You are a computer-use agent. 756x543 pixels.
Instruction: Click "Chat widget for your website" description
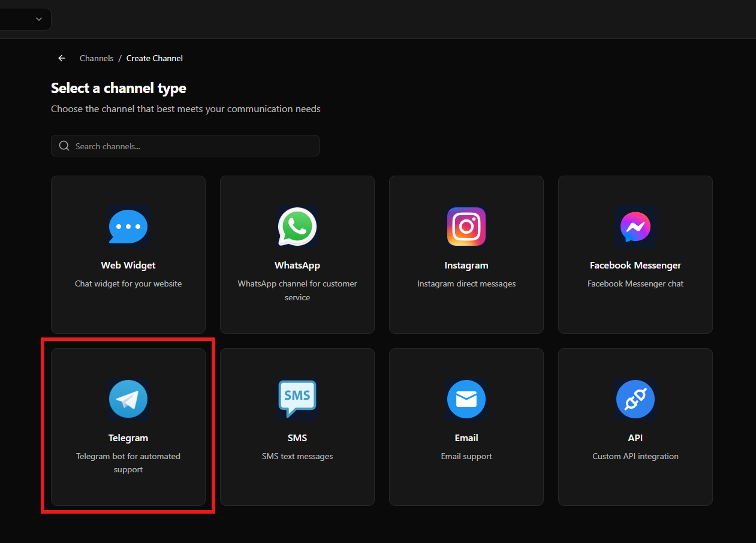coord(128,283)
